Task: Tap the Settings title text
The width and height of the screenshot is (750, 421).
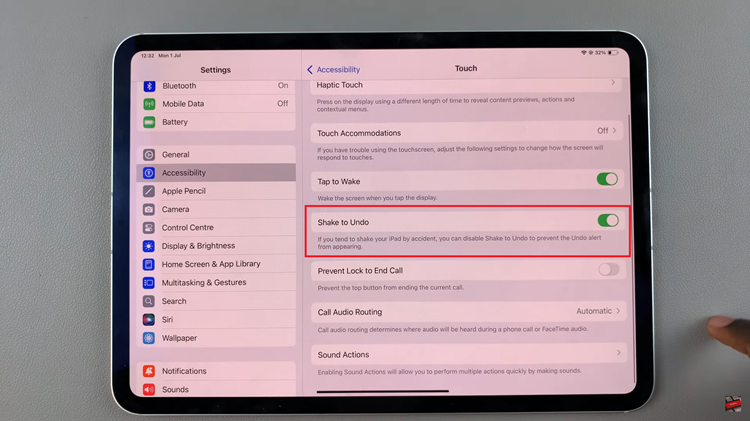Action: pos(215,70)
